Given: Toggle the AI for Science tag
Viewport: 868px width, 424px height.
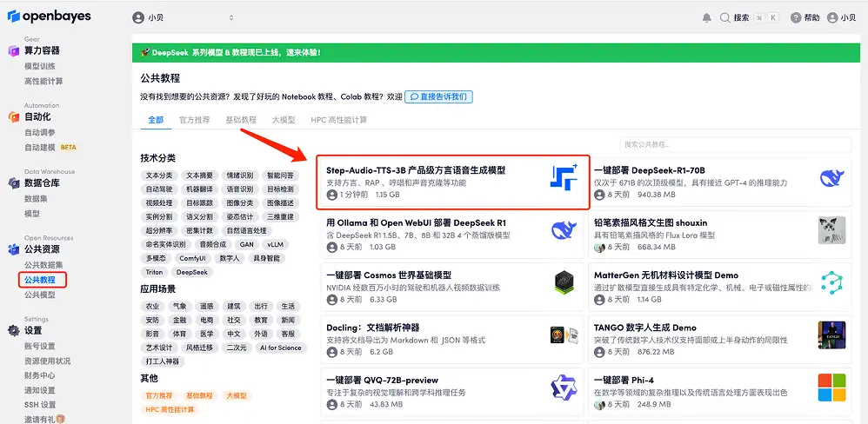Looking at the screenshot, I should (x=281, y=348).
